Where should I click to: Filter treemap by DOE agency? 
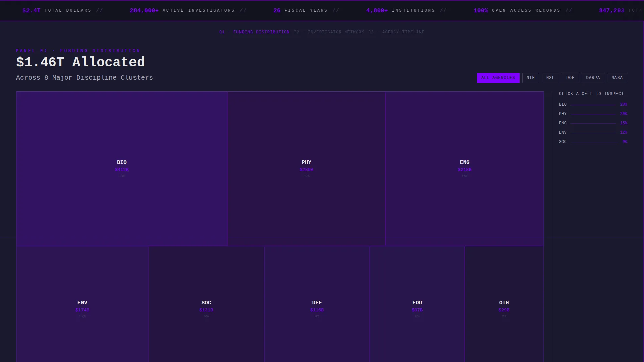coord(570,78)
